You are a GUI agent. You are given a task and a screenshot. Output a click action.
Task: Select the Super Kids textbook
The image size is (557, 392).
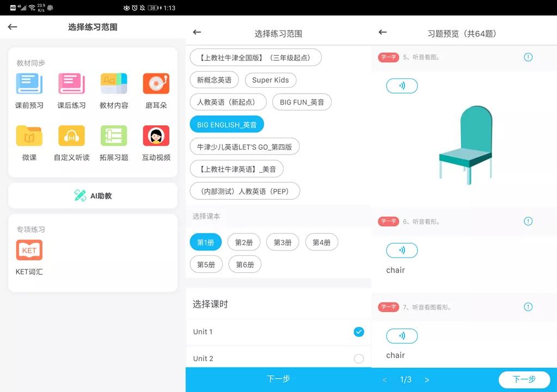[x=271, y=79]
